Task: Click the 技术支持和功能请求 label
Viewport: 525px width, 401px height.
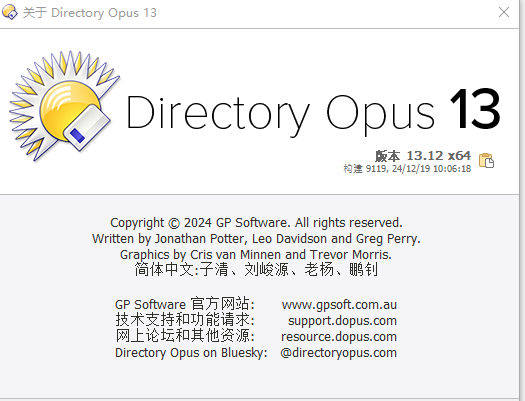Action: pyautogui.click(x=185, y=320)
